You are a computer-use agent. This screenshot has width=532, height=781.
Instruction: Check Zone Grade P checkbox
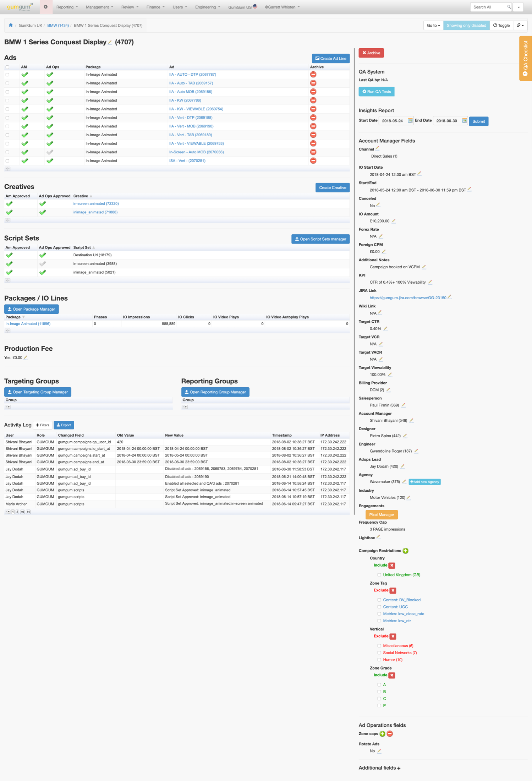[379, 706]
